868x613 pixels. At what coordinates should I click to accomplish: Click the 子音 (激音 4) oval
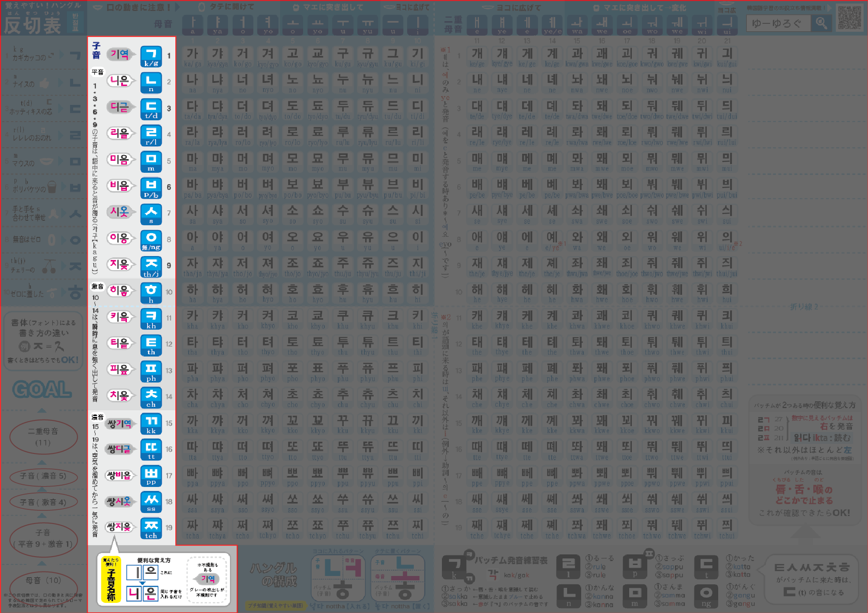[43, 502]
